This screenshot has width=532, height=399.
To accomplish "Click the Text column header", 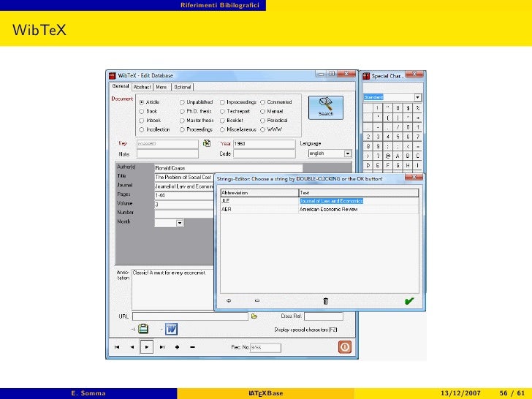I will (x=359, y=193).
